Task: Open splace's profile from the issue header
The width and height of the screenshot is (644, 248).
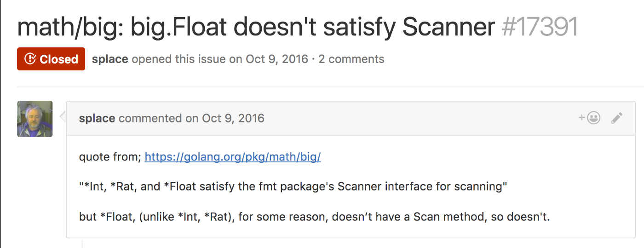Action: click(110, 59)
